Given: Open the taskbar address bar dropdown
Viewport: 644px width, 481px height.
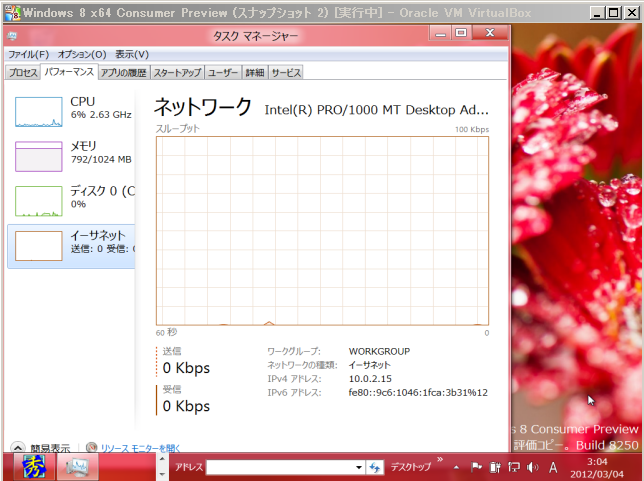Looking at the screenshot, I should (359, 468).
